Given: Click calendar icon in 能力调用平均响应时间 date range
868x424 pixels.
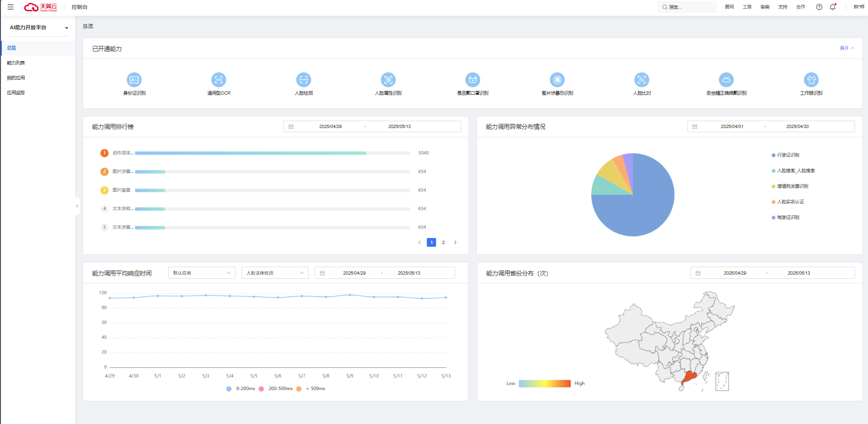Looking at the screenshot, I should pyautogui.click(x=322, y=273).
